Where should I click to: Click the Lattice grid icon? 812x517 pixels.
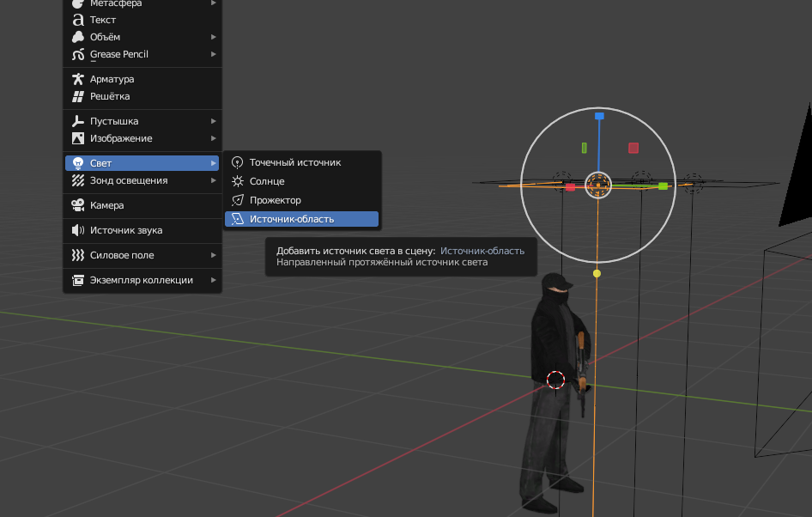pyautogui.click(x=78, y=96)
